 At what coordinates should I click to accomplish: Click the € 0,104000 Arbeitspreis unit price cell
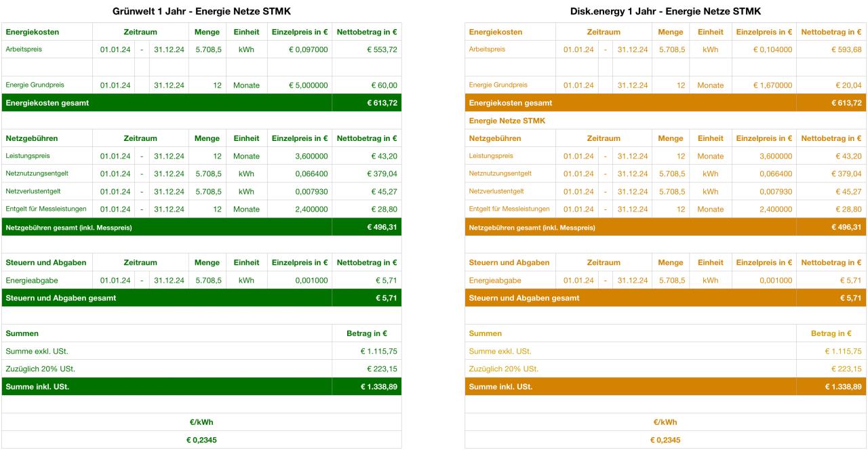pyautogui.click(x=763, y=49)
